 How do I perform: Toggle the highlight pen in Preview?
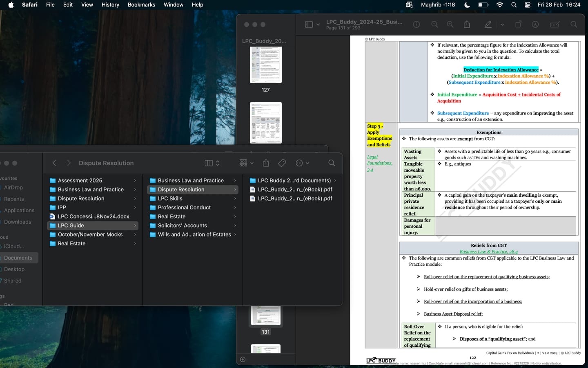click(488, 25)
